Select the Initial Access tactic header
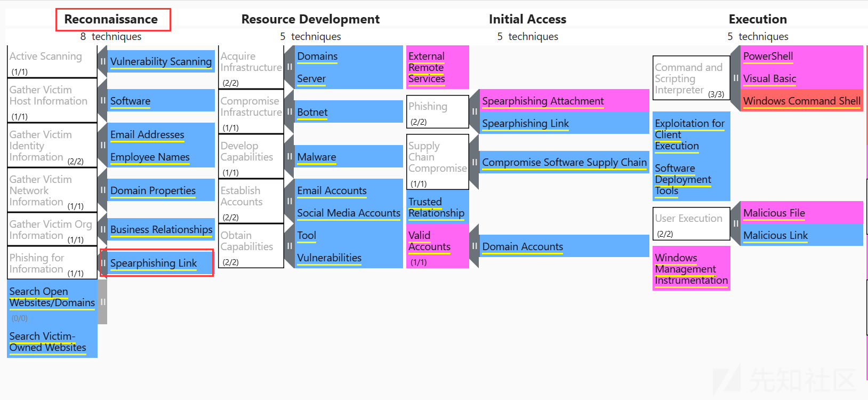This screenshot has width=868, height=400. (x=527, y=19)
